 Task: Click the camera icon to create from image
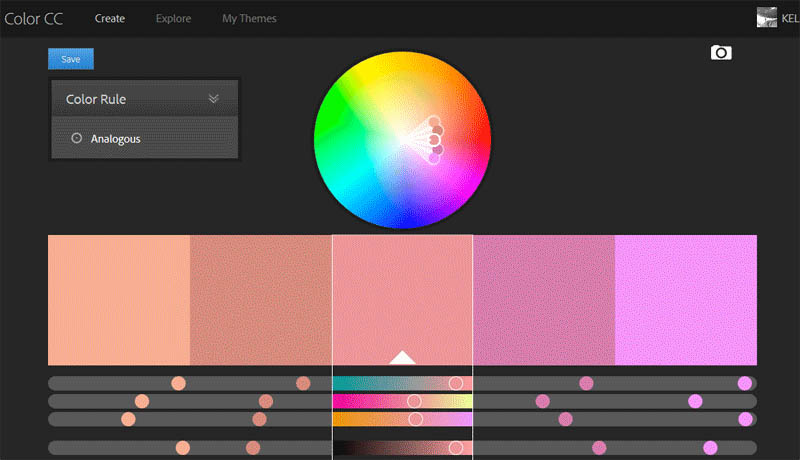tap(720, 53)
